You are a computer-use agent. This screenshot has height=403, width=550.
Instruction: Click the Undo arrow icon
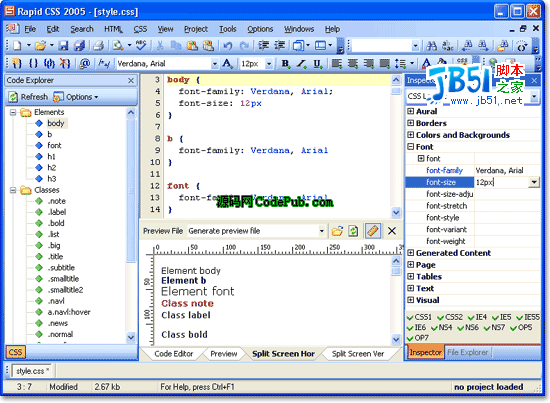pos(228,46)
